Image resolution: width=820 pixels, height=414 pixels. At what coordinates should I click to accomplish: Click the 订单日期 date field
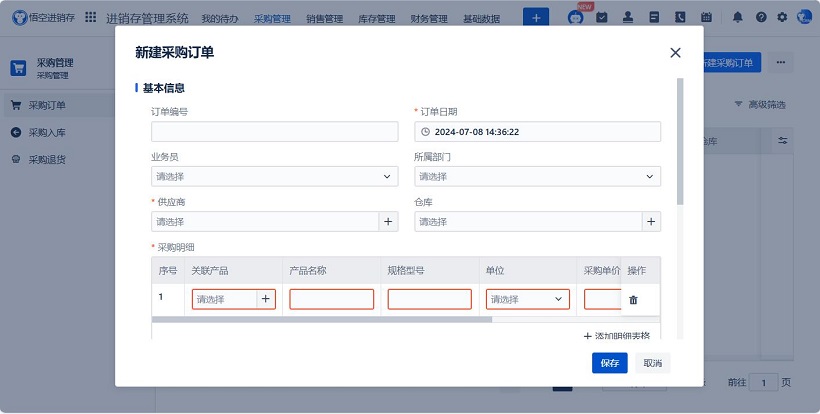tap(538, 132)
